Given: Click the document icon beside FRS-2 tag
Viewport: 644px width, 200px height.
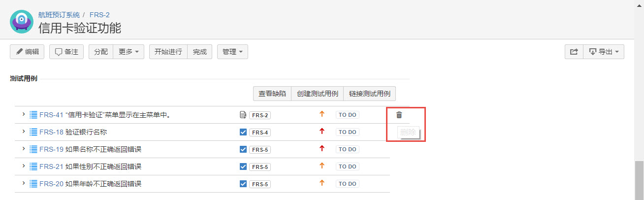Looking at the screenshot, I should [243, 115].
